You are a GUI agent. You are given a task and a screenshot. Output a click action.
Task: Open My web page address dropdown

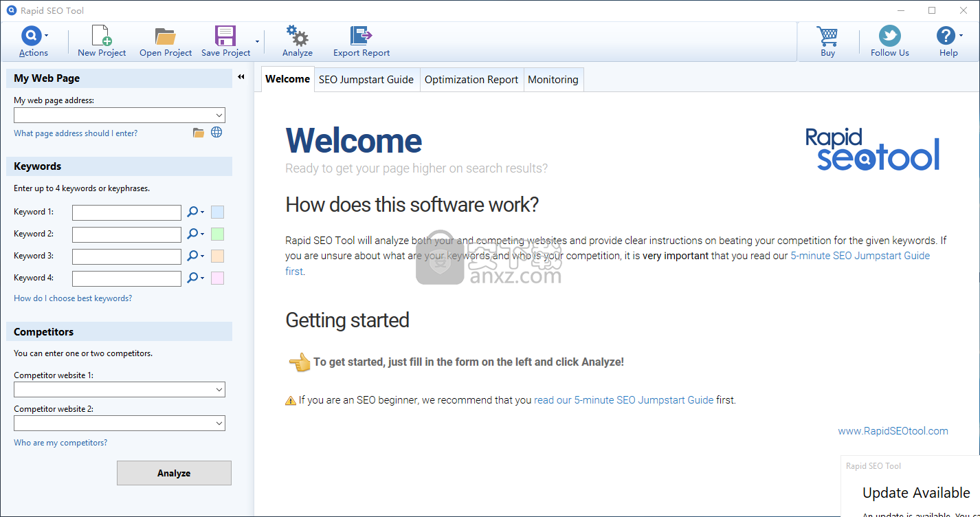(219, 115)
